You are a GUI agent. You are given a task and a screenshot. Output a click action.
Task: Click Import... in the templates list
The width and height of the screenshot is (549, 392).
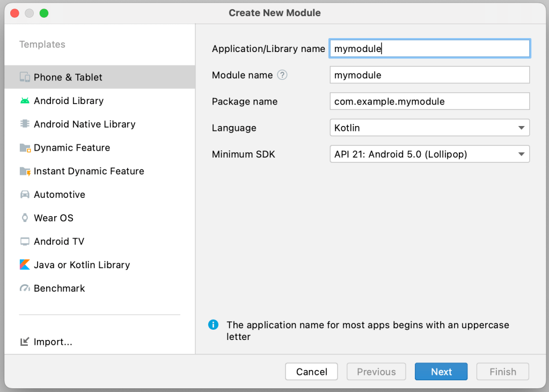coord(53,342)
